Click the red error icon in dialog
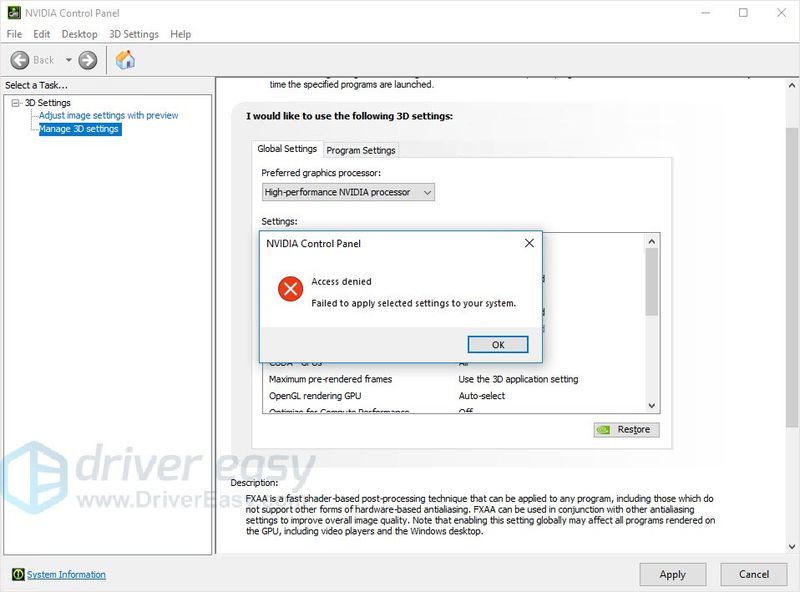This screenshot has height=592, width=800. click(290, 289)
